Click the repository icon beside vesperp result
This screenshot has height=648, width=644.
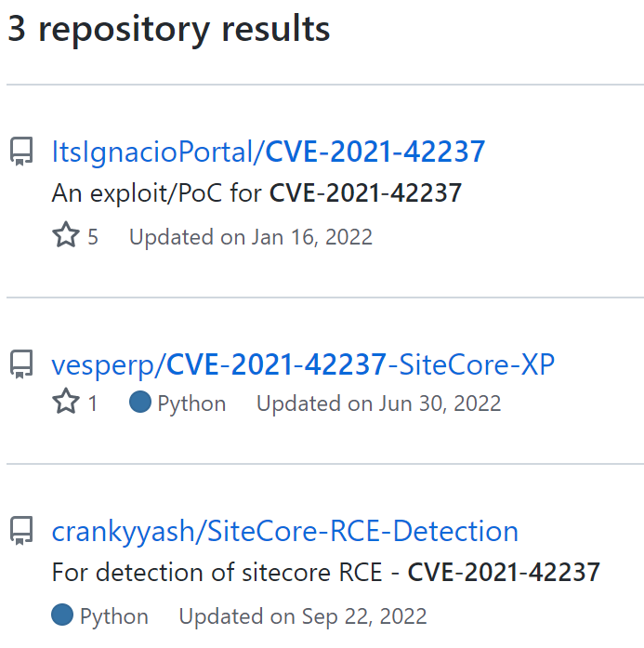tap(21, 364)
